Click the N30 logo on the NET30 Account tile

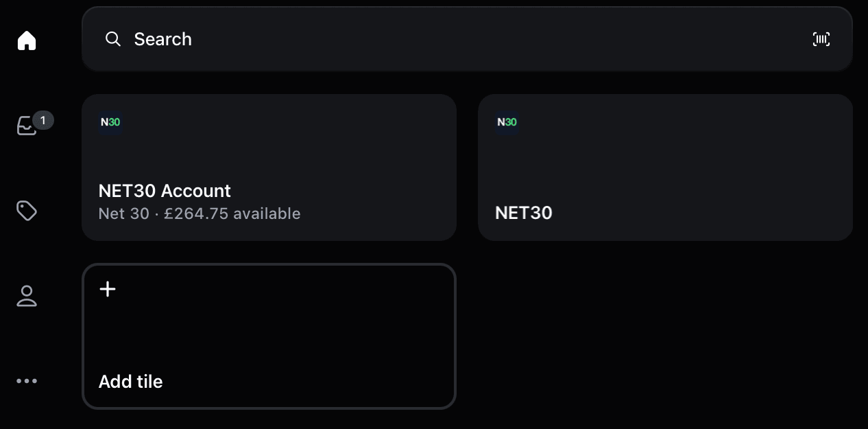coord(110,122)
